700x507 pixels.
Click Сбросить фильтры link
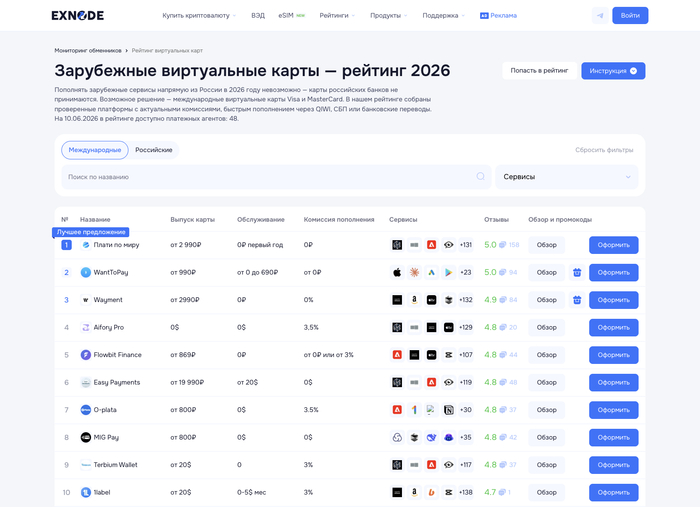click(604, 150)
